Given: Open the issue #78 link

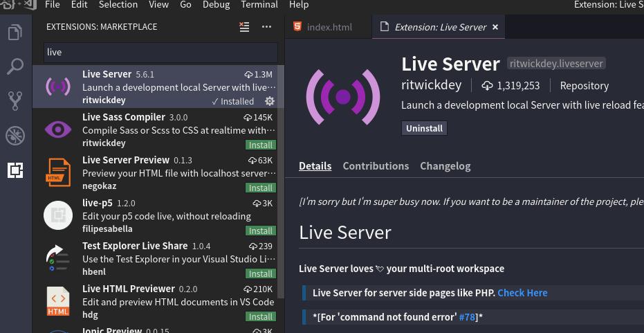Looking at the screenshot, I should [467, 317].
